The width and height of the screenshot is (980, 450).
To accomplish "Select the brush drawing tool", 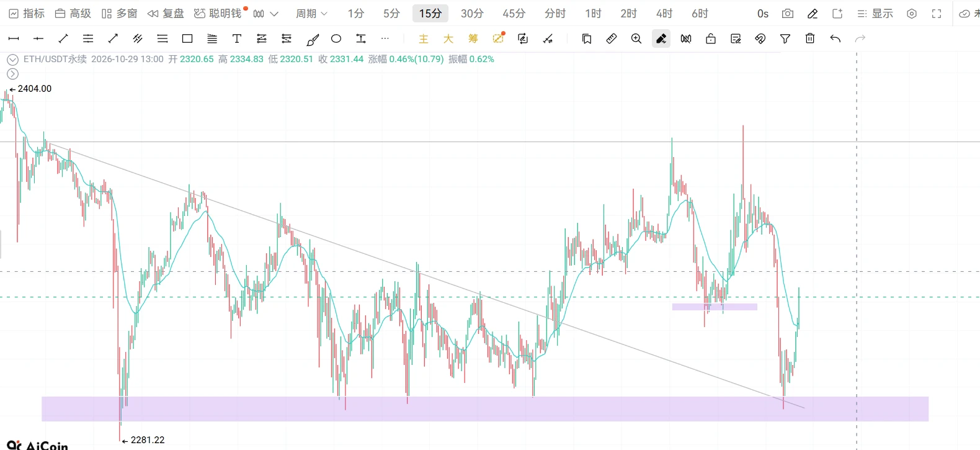I will pyautogui.click(x=313, y=39).
